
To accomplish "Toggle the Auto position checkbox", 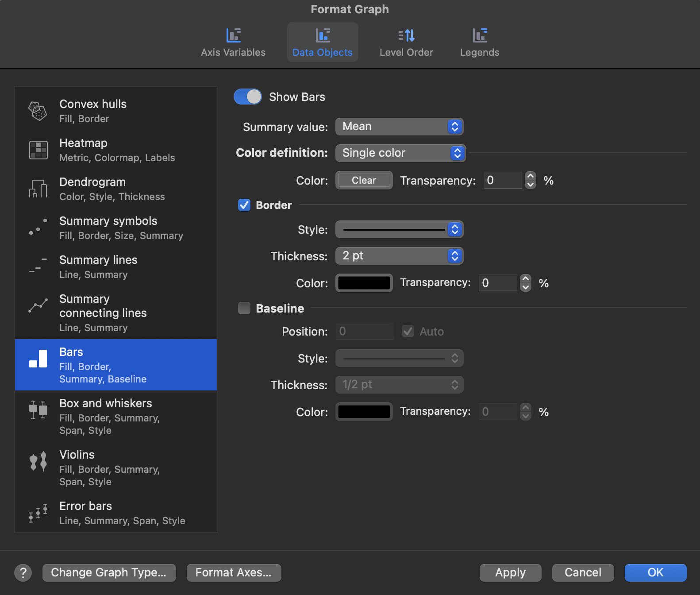I will tap(408, 331).
